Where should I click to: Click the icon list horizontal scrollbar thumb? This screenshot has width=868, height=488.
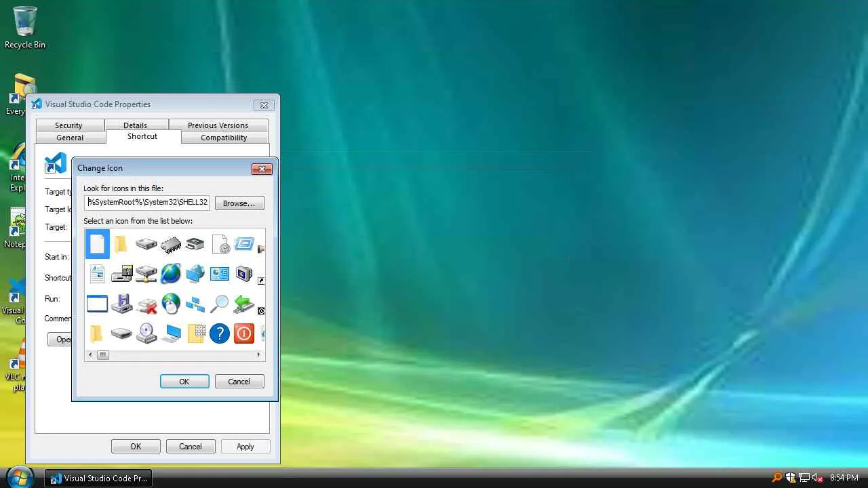click(x=103, y=354)
